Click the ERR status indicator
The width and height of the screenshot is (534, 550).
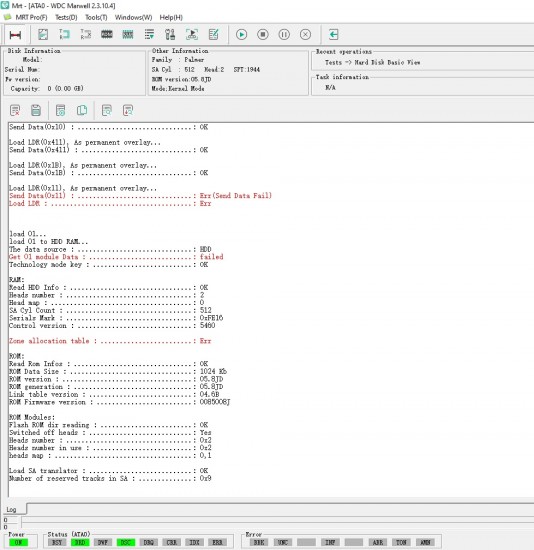[x=217, y=542]
